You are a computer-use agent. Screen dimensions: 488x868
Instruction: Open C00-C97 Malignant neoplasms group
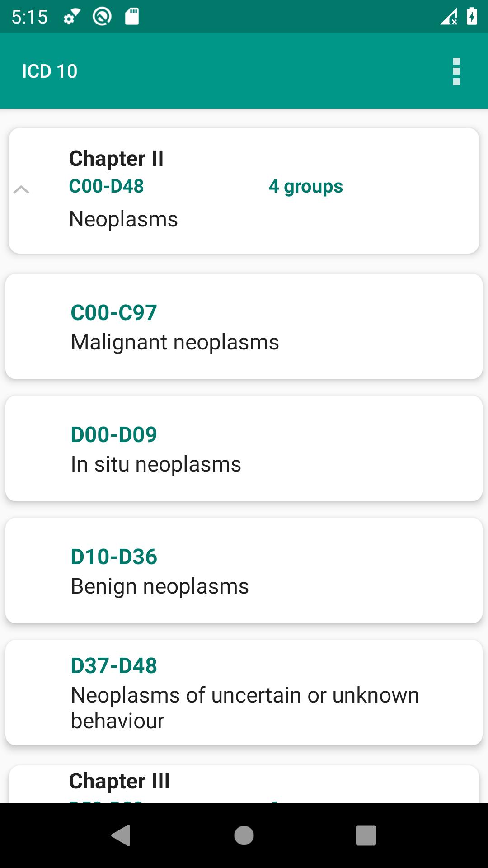[244, 326]
